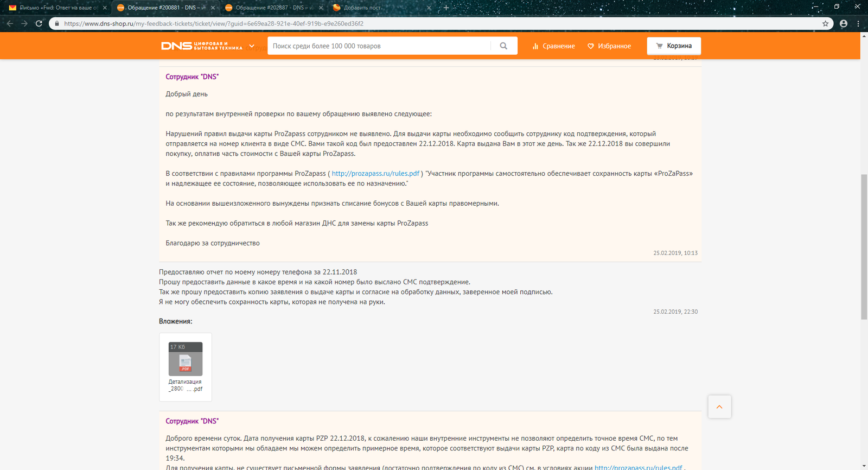The width and height of the screenshot is (868, 470).
Task: Open Chrome three-dot menu
Action: pos(858,23)
